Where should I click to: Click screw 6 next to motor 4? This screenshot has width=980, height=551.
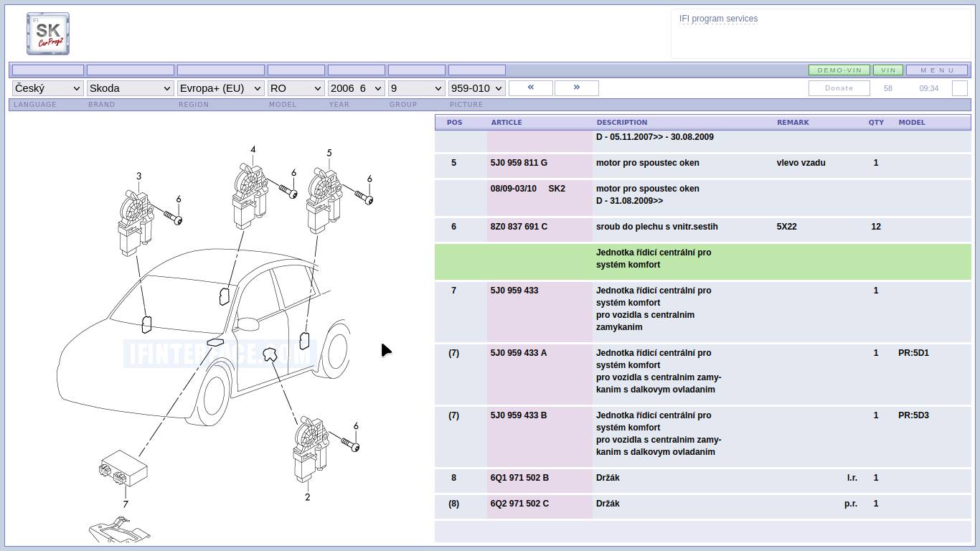[287, 191]
